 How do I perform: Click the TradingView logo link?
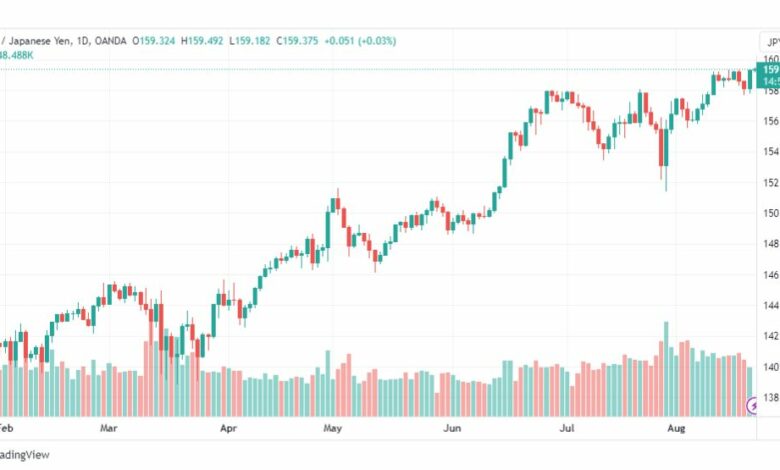(24, 455)
